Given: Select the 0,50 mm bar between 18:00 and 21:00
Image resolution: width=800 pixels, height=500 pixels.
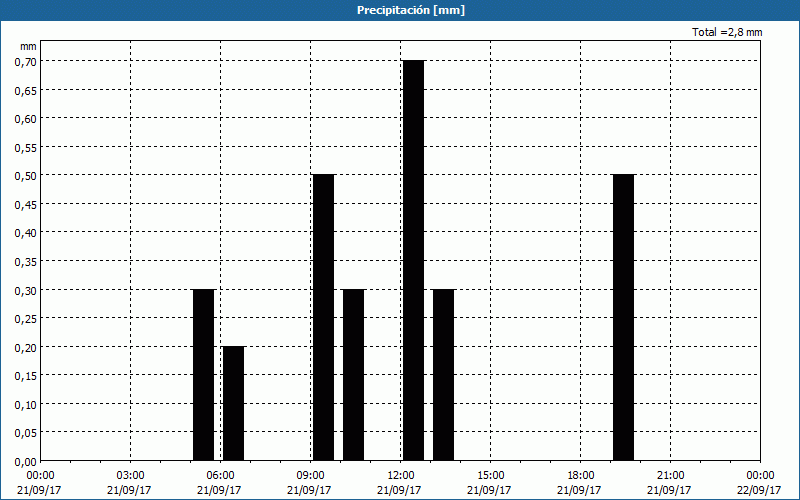Looking at the screenshot, I should click(x=623, y=317).
